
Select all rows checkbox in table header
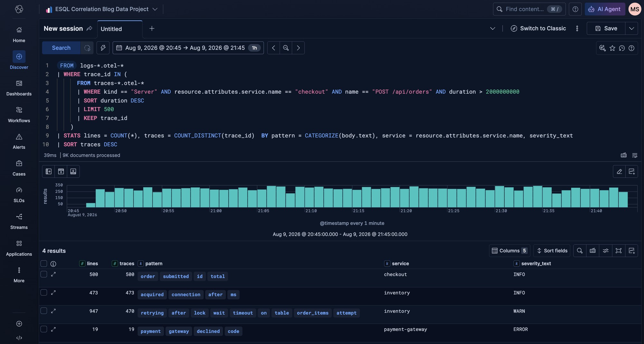tap(44, 264)
